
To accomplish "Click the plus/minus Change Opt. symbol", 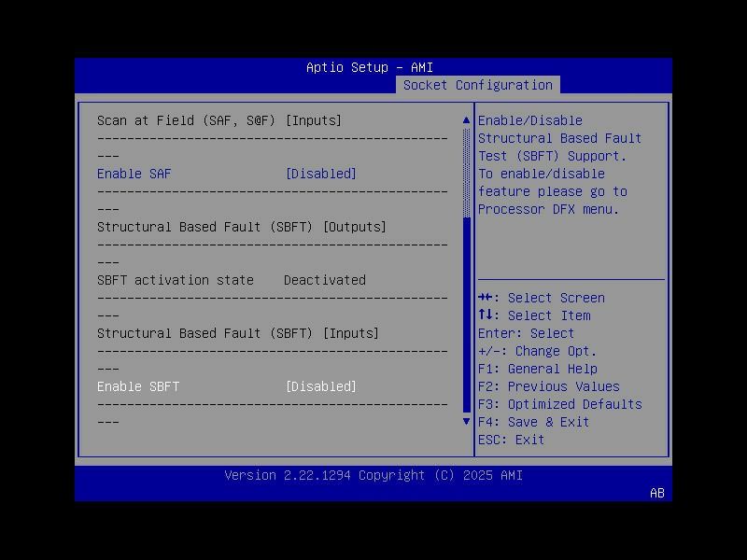I will coord(486,351).
